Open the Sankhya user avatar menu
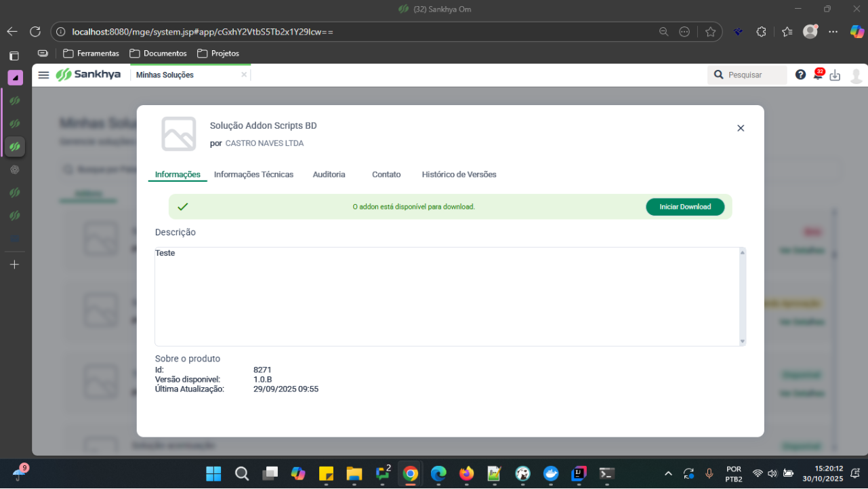The height and width of the screenshot is (489, 868). 856,75
